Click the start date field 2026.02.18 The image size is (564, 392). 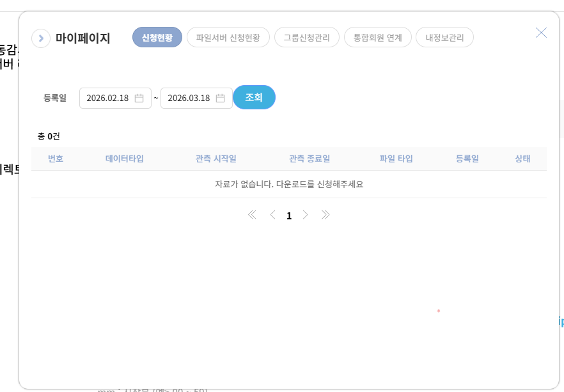(x=107, y=98)
